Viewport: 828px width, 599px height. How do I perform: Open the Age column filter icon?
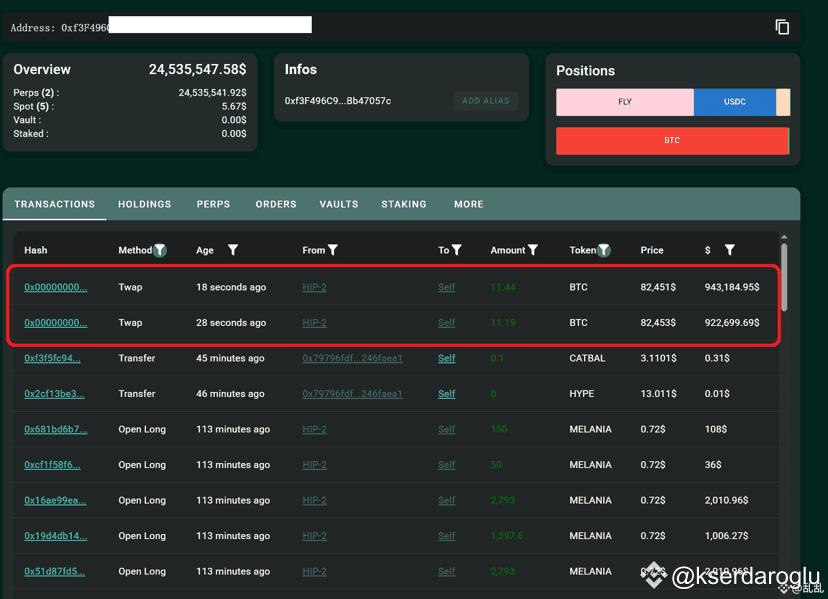[232, 250]
